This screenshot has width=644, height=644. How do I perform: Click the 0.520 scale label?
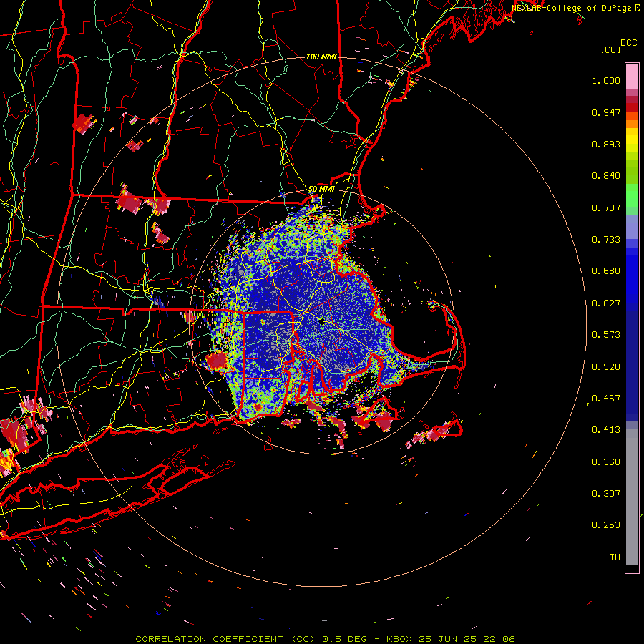pyautogui.click(x=606, y=367)
